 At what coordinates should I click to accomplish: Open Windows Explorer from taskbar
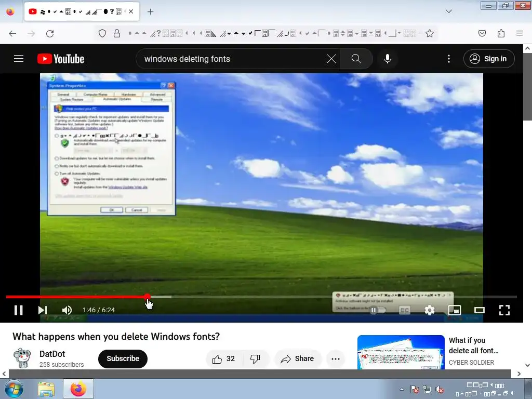point(46,389)
